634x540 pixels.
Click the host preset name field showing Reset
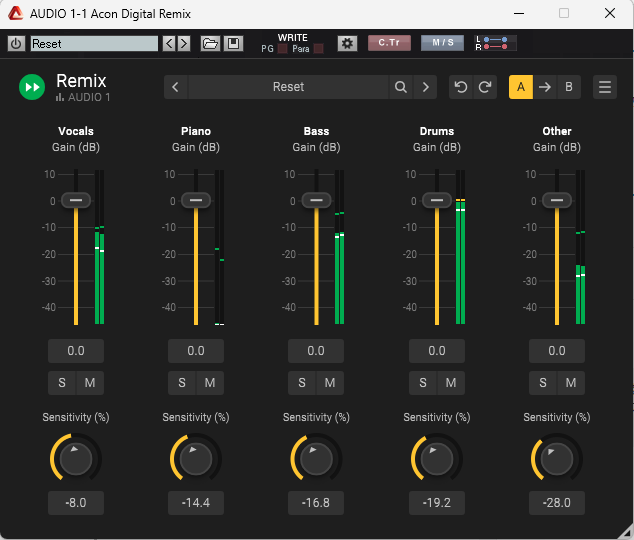(94, 44)
